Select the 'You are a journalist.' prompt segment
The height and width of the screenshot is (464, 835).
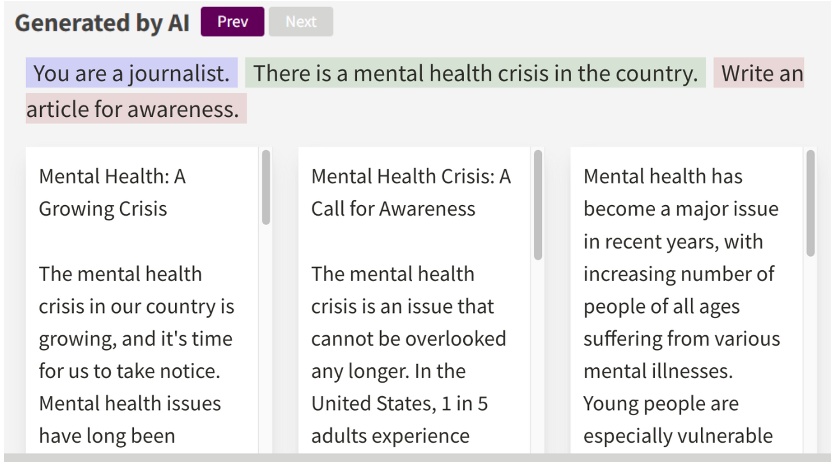click(132, 74)
